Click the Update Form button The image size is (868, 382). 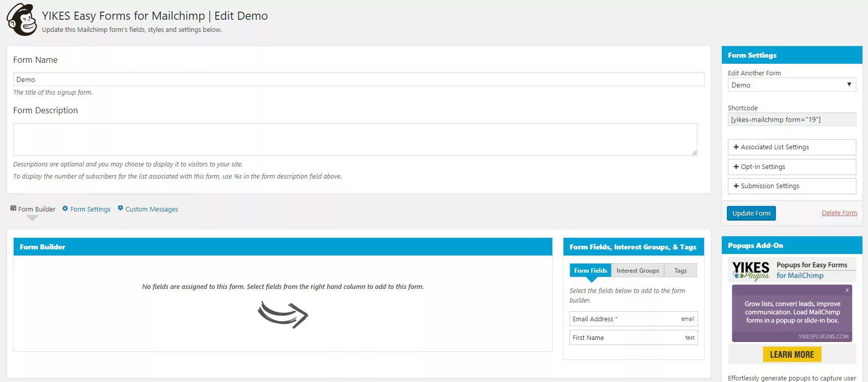(751, 213)
